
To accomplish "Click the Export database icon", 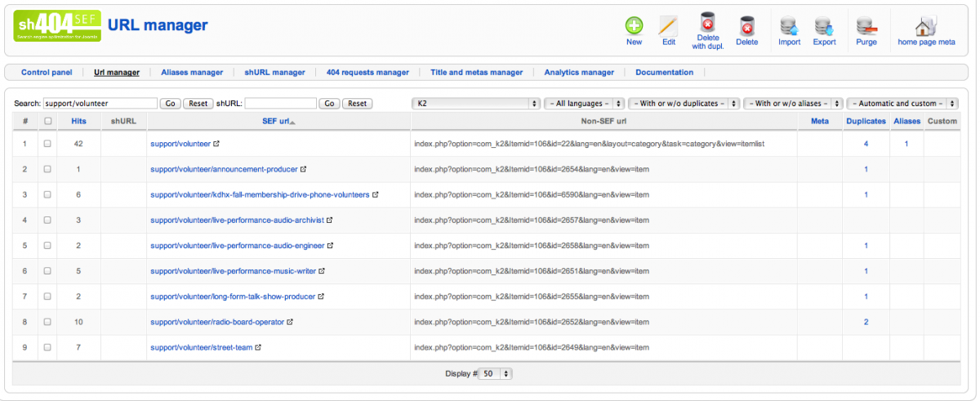I will (824, 26).
